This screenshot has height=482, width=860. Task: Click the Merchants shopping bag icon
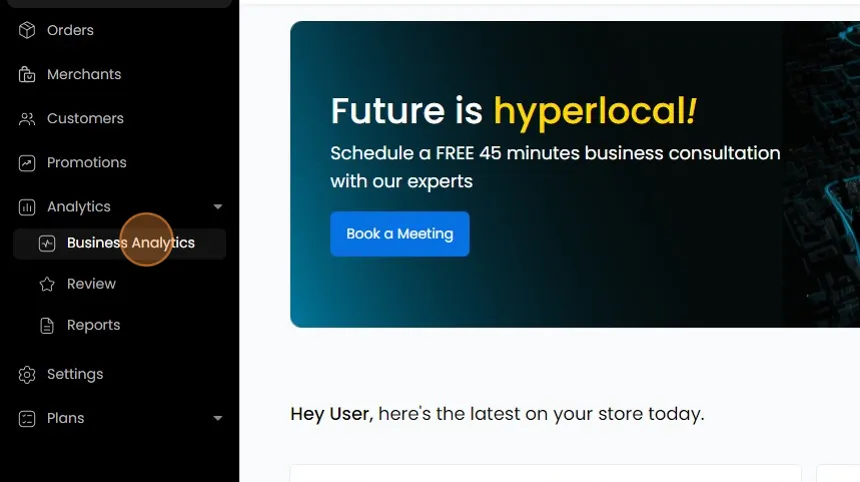click(27, 75)
